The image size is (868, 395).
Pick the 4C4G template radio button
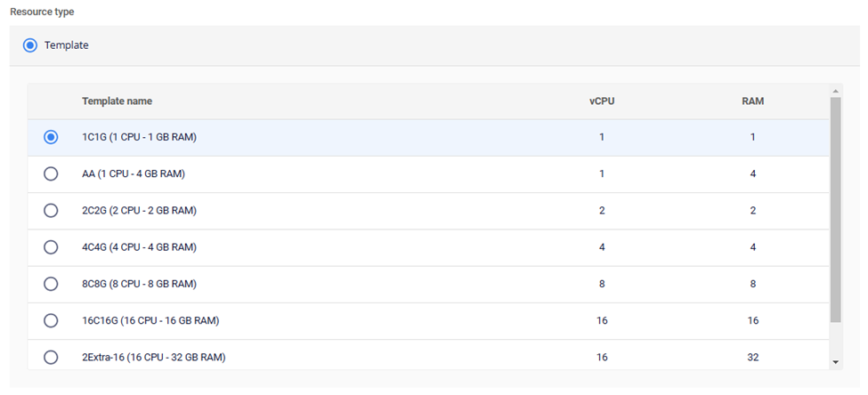point(51,247)
